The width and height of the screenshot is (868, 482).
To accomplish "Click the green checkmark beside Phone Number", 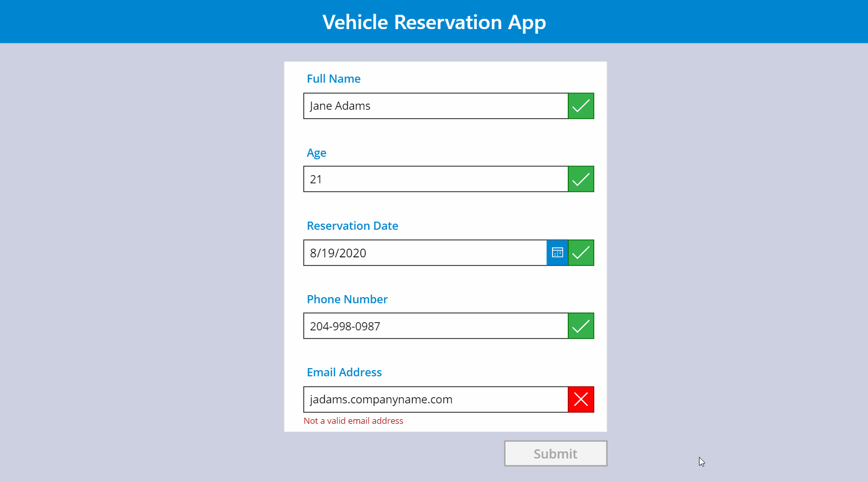I will pyautogui.click(x=581, y=326).
